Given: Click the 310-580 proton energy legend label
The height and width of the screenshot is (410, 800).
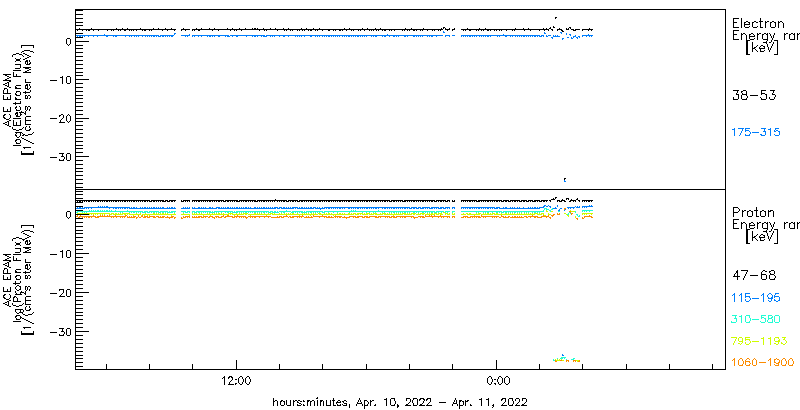Looking at the screenshot, I should 756,320.
